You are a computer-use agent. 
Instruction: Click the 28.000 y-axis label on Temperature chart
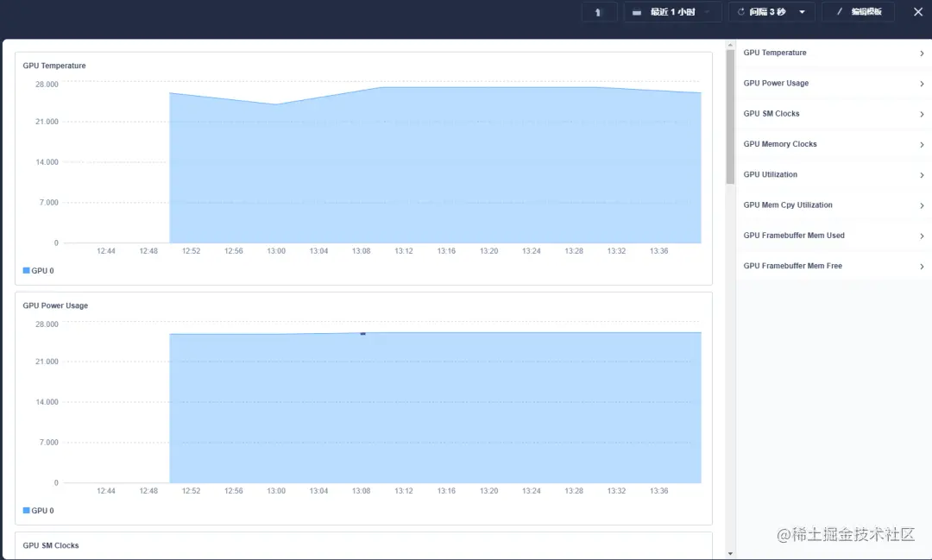point(47,85)
